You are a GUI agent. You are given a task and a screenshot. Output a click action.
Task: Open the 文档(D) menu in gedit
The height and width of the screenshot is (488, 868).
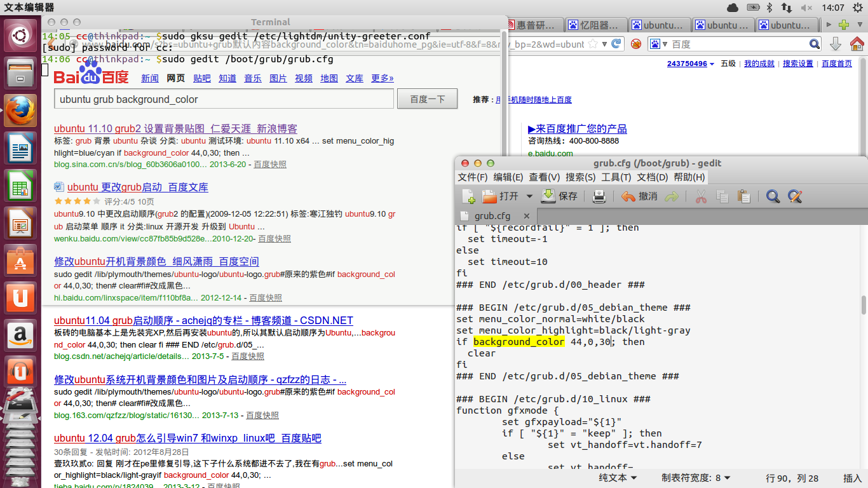point(653,177)
